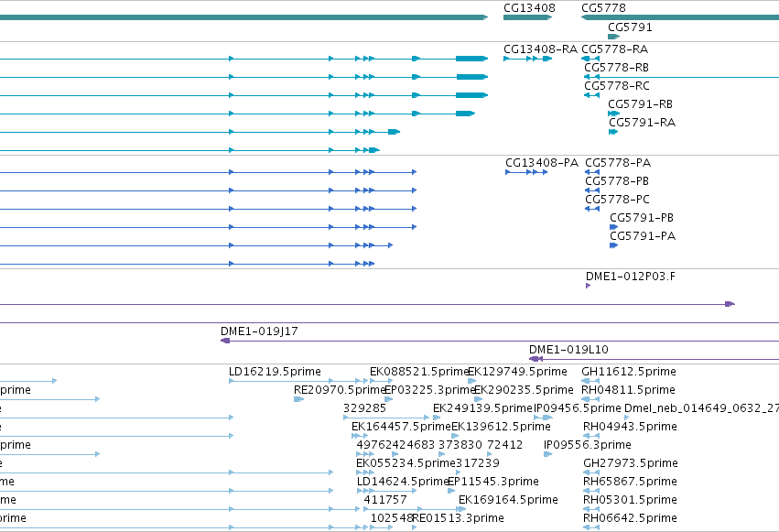779x532 pixels.
Task: Select EST RH04943.5prime
Action: point(591,436)
